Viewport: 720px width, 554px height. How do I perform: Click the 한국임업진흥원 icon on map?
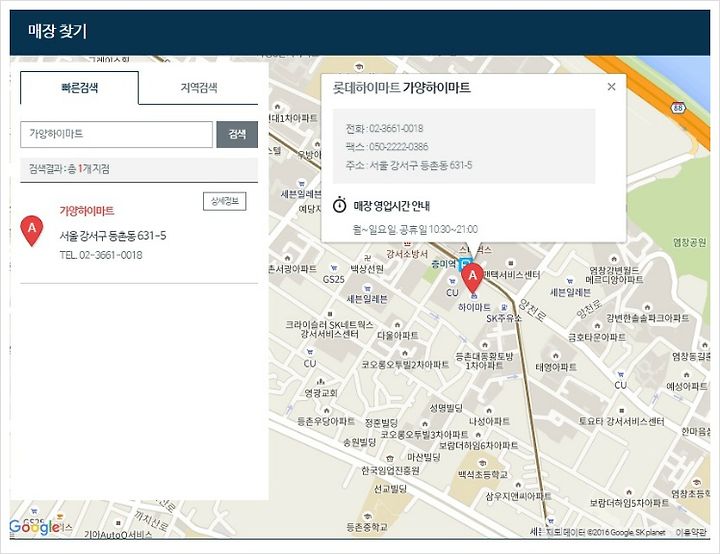coord(390,459)
